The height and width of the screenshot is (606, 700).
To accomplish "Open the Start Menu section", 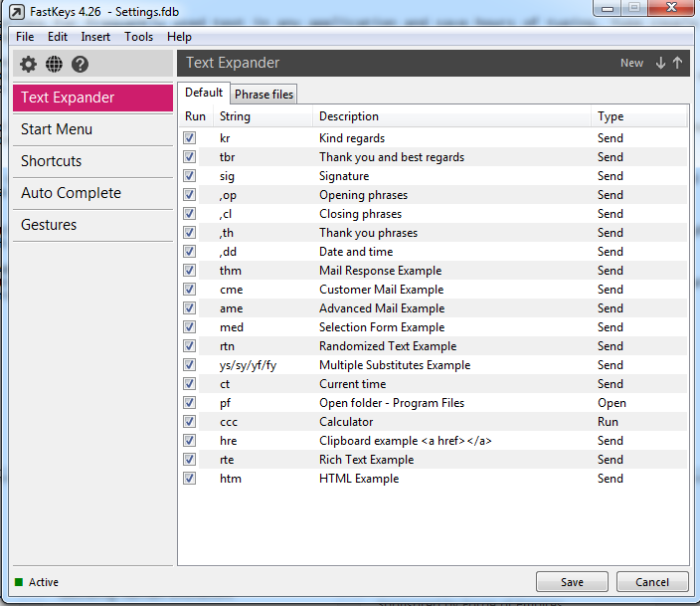I will pyautogui.click(x=92, y=129).
